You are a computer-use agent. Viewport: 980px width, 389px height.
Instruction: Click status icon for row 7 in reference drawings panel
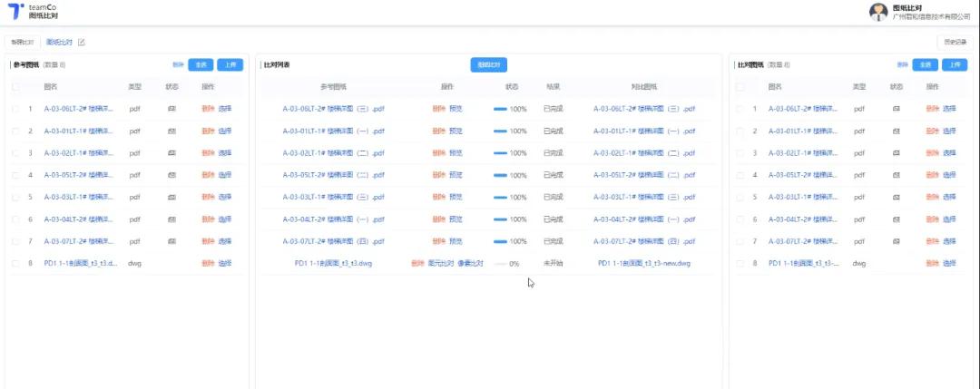point(171,241)
